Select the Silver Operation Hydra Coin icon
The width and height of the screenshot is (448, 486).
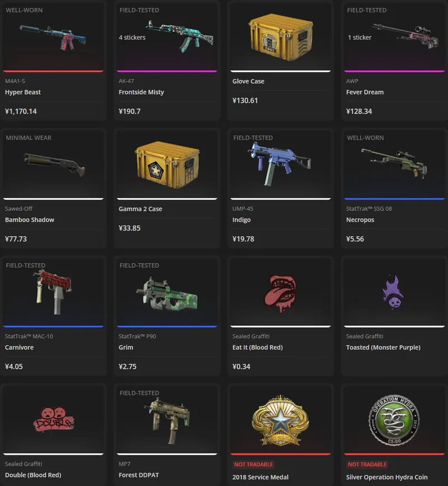394,420
